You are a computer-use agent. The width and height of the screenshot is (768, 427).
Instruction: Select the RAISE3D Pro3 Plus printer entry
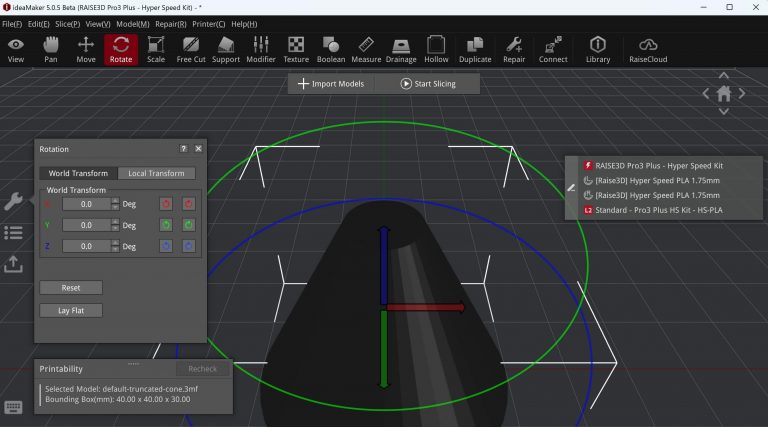tap(658, 165)
